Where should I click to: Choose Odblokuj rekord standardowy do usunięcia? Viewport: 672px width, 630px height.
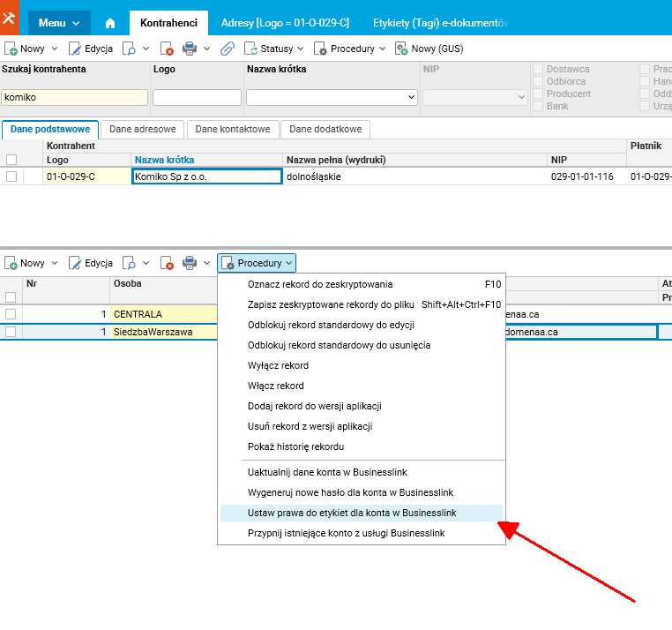pyautogui.click(x=362, y=345)
